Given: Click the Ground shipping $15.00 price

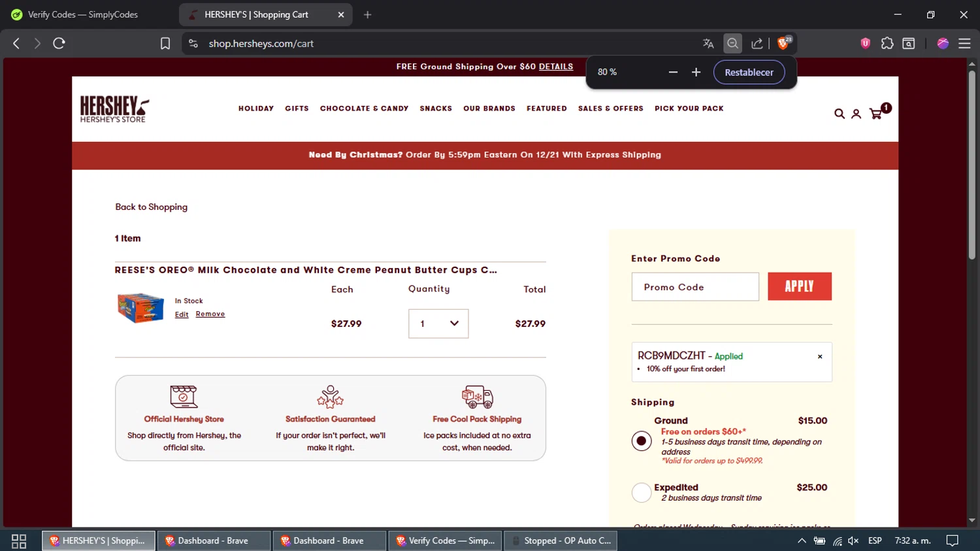Looking at the screenshot, I should (x=813, y=421).
